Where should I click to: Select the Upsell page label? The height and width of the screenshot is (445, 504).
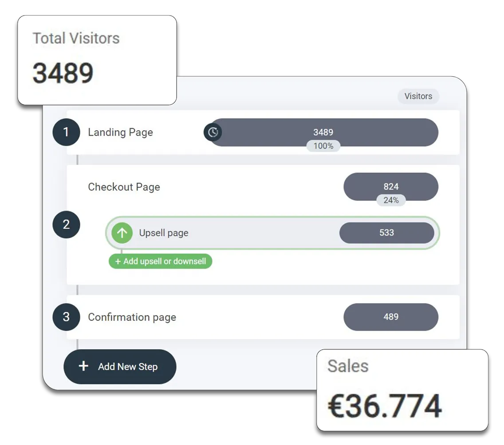point(164,233)
